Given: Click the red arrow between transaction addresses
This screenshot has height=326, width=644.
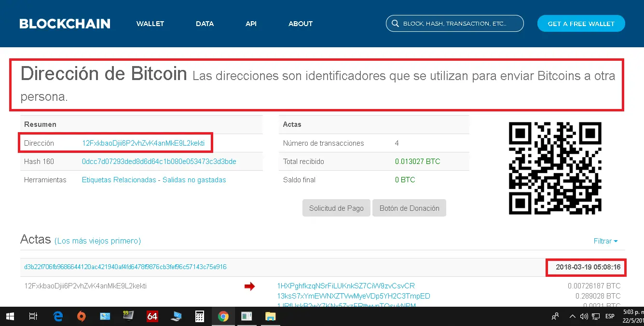Looking at the screenshot, I should pyautogui.click(x=249, y=286).
